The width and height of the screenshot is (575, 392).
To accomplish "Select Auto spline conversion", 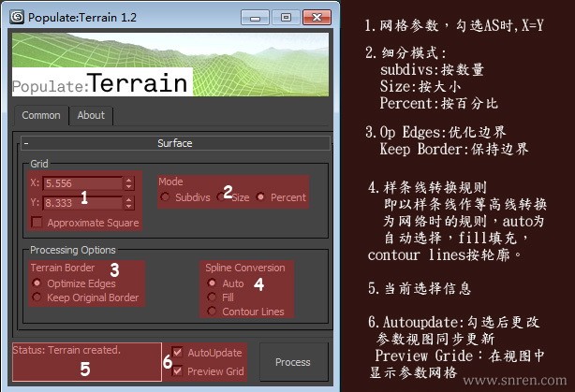I will 212,283.
